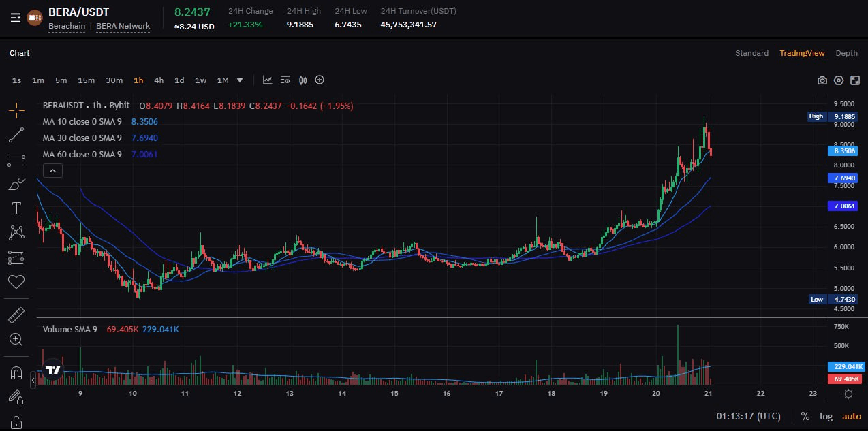
Task: Open chart settings hexagon icon
Action: 839,80
